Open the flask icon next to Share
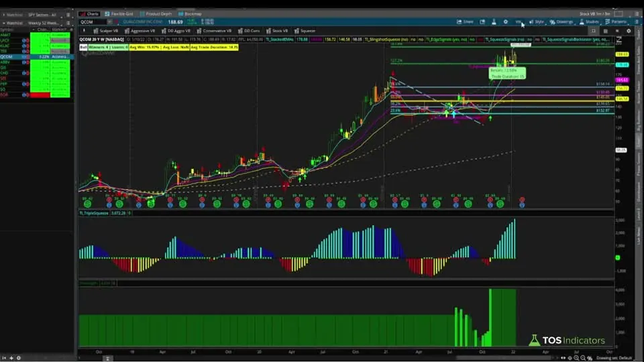The width and height of the screenshot is (644, 362). 494,21
